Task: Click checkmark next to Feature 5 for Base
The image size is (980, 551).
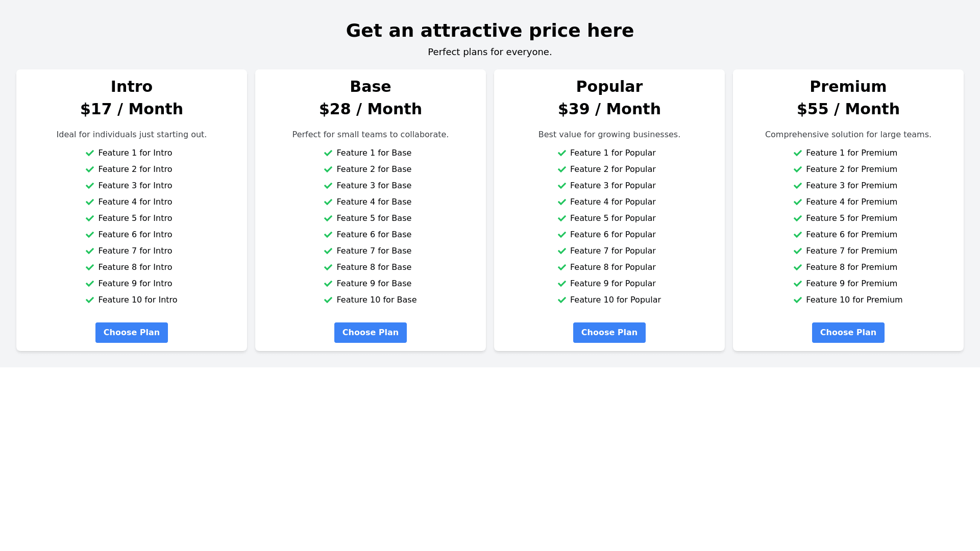Action: pos(328,218)
